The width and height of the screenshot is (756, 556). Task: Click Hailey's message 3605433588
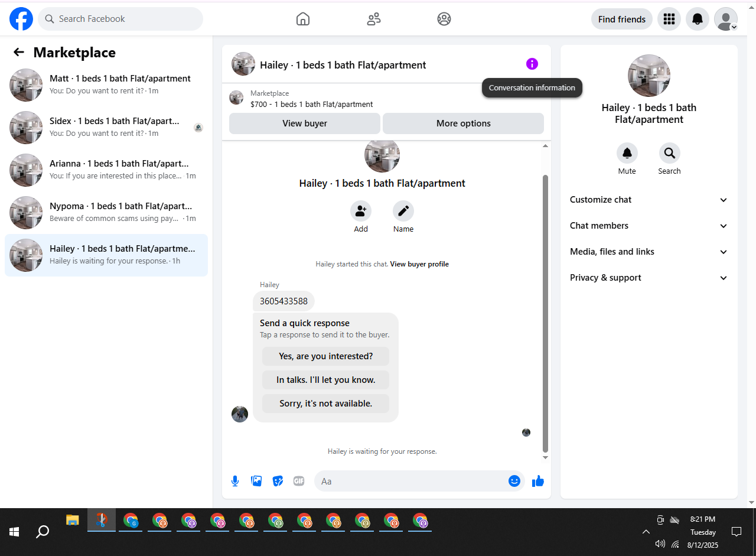(x=283, y=301)
